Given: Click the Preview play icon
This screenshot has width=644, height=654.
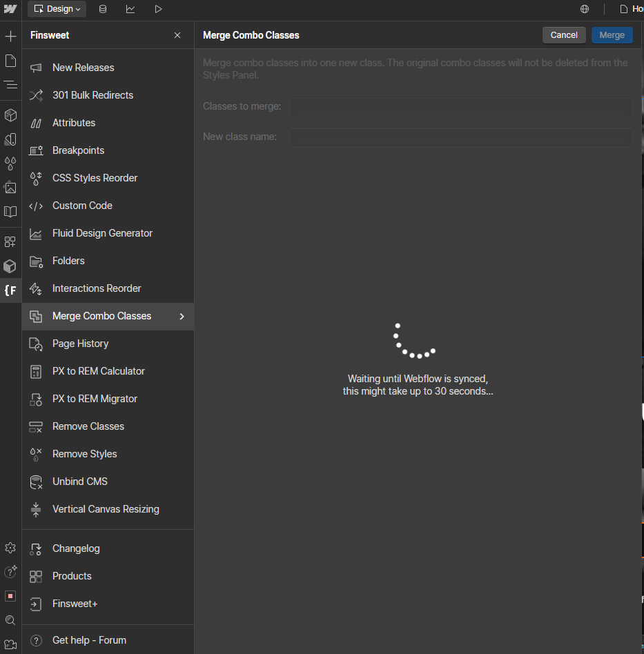Looking at the screenshot, I should tap(158, 9).
